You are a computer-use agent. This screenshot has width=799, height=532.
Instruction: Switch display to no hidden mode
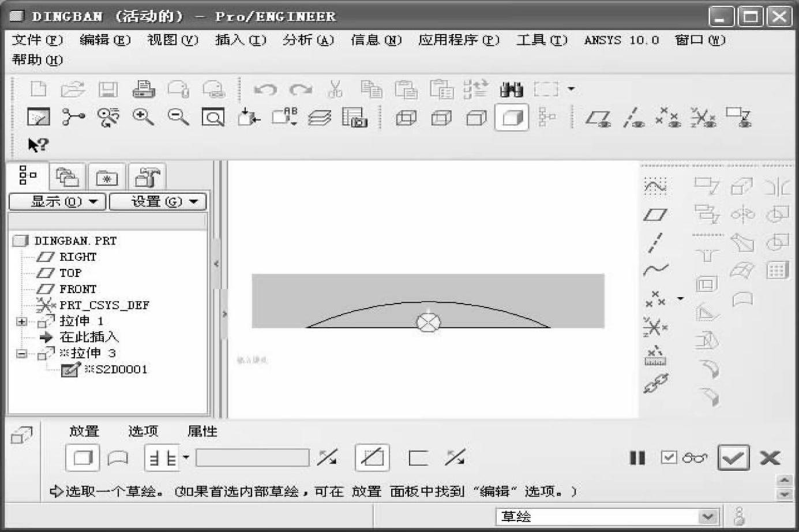[477, 118]
